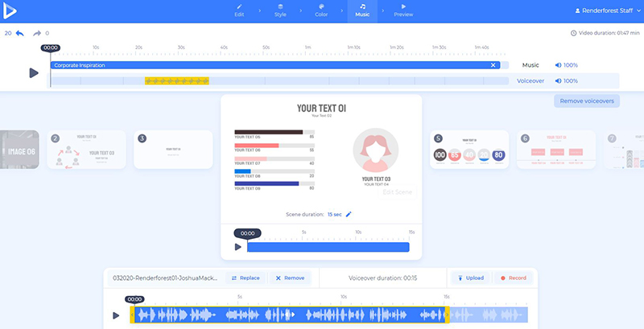The width and height of the screenshot is (644, 329).
Task: Play the scene preview timeline
Action: (237, 247)
